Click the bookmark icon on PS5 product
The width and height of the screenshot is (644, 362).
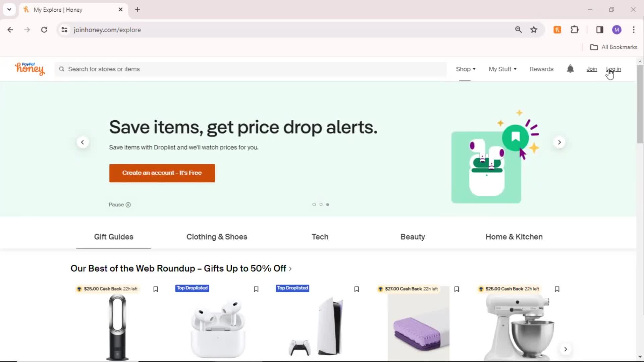(356, 289)
